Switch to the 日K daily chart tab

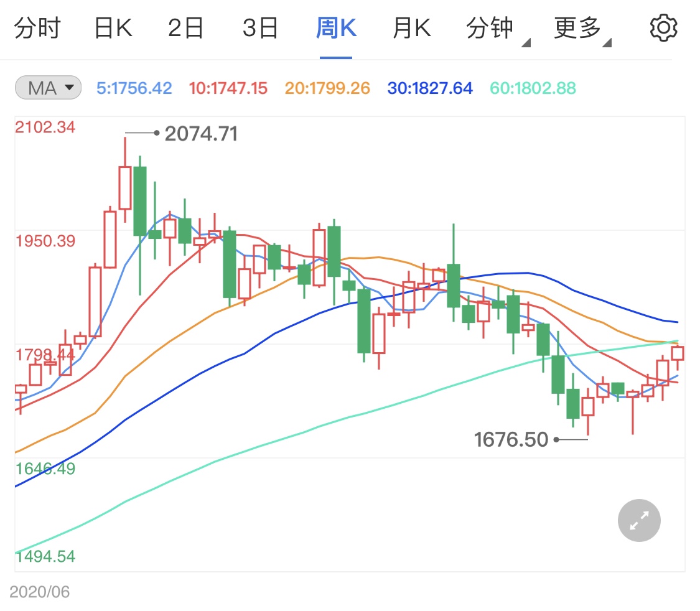coord(113,29)
